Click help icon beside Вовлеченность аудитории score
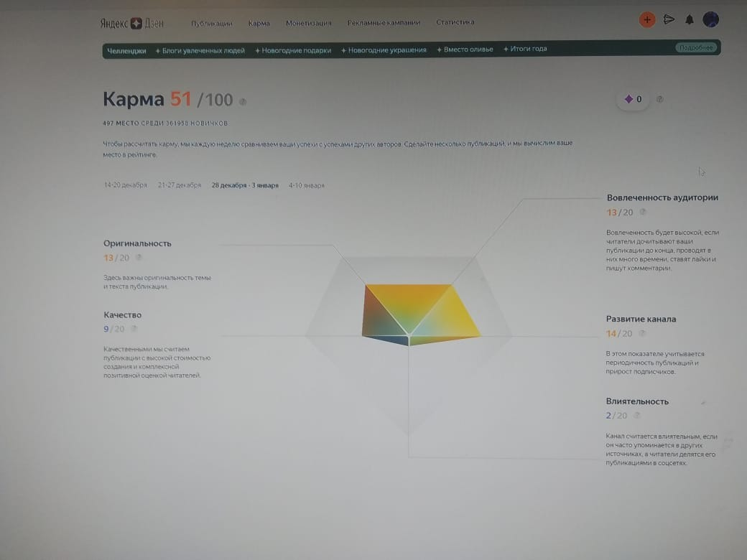The height and width of the screenshot is (560, 747). 643,212
